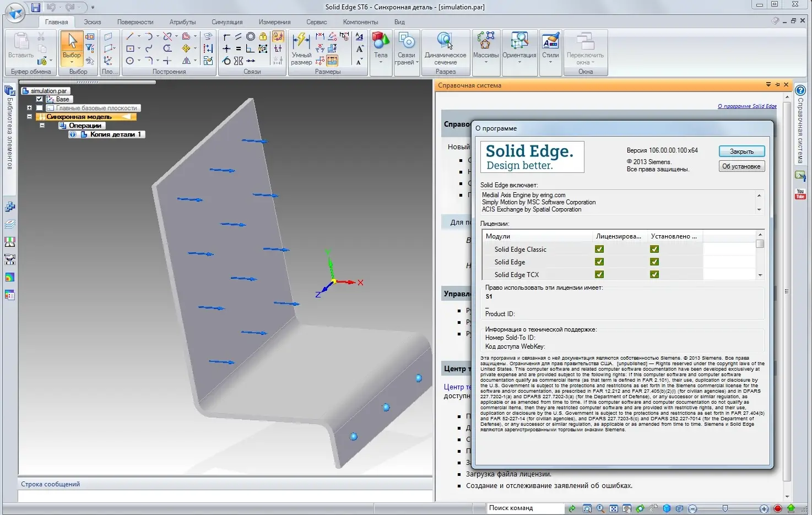Click the Circle by center tool
The width and height of the screenshot is (812, 515).
tap(130, 61)
